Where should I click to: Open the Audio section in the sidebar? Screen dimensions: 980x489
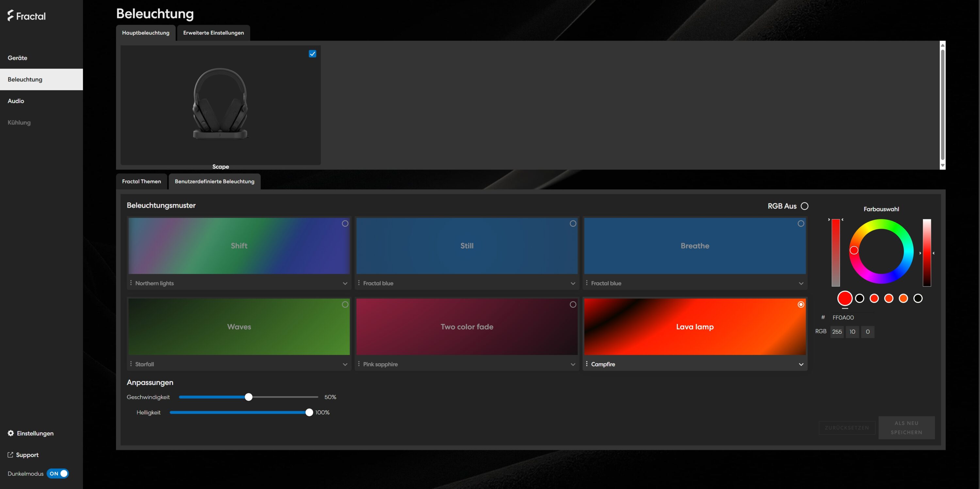tap(16, 101)
